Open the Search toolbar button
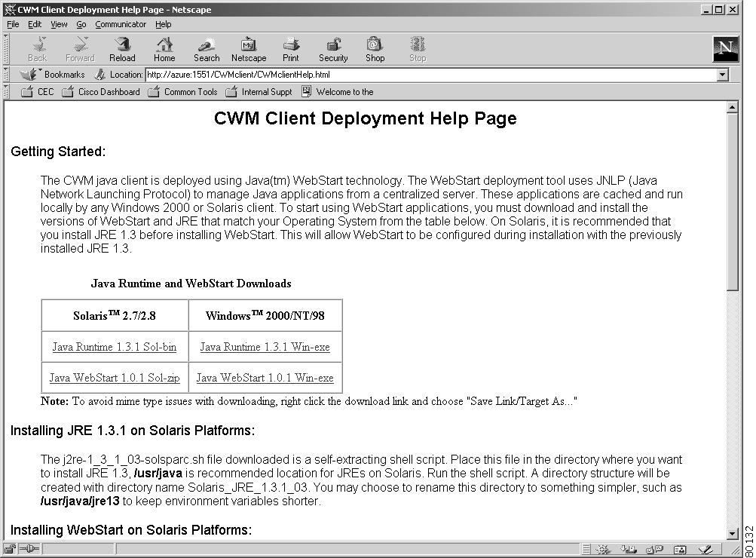 point(207,50)
